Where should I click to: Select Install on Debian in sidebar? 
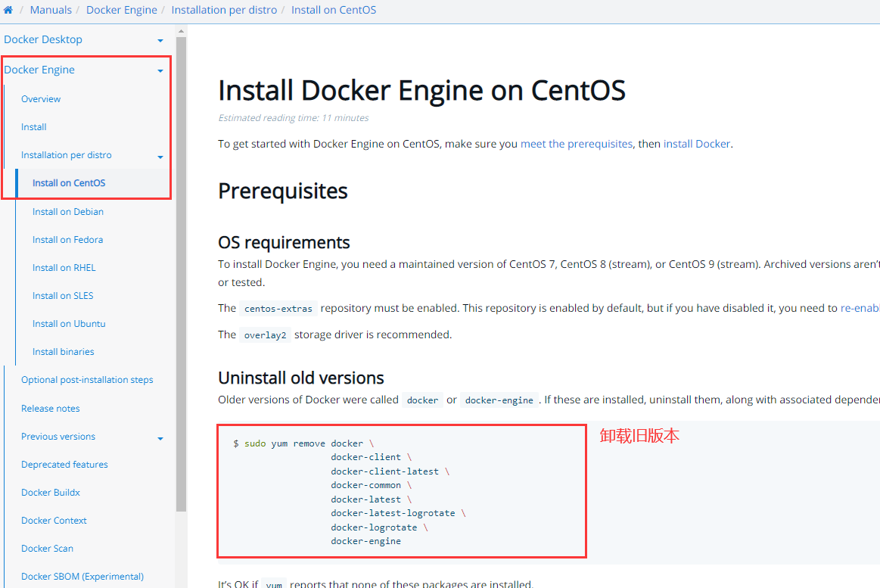[x=68, y=212]
